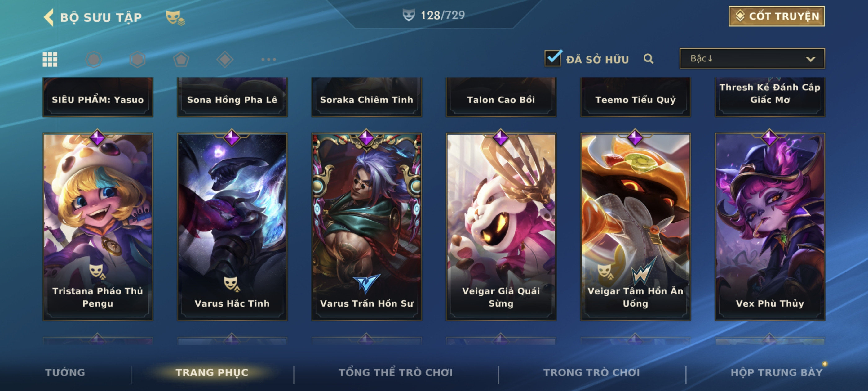Screen dimensions: 868x391
Task: Filter skins by diamond rarity icon
Action: pos(225,59)
